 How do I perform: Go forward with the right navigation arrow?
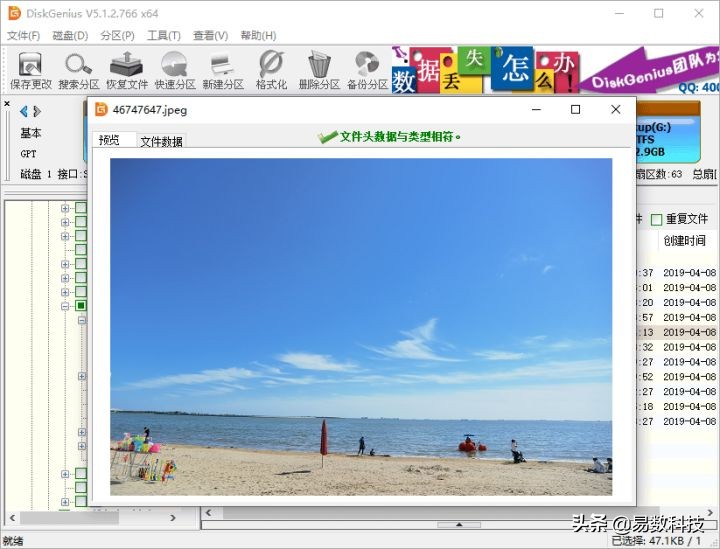click(37, 111)
